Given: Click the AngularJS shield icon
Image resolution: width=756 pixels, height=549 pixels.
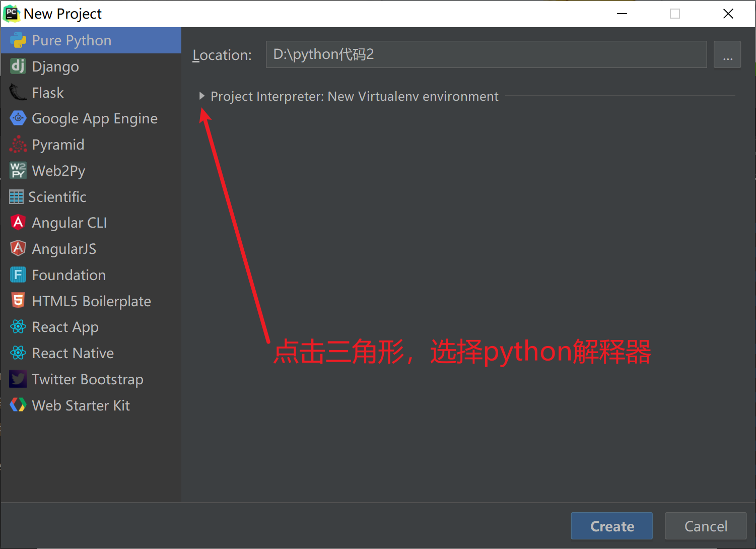Looking at the screenshot, I should pos(18,248).
